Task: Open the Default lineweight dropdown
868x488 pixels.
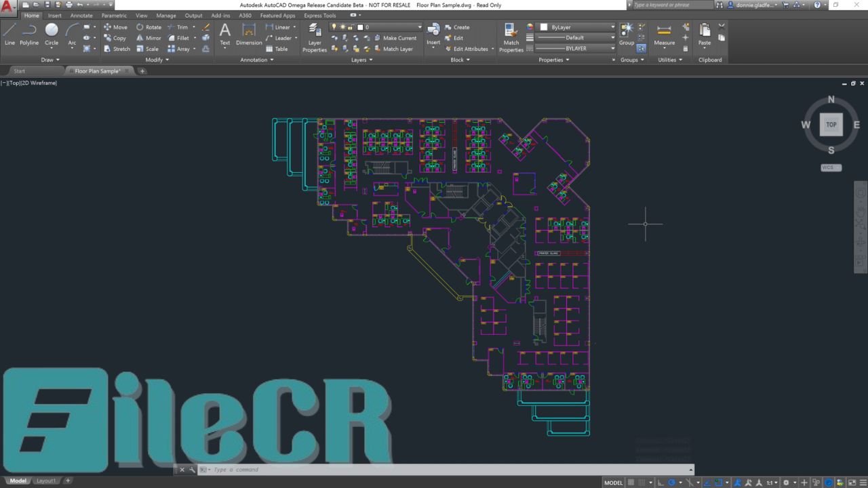Action: point(575,38)
